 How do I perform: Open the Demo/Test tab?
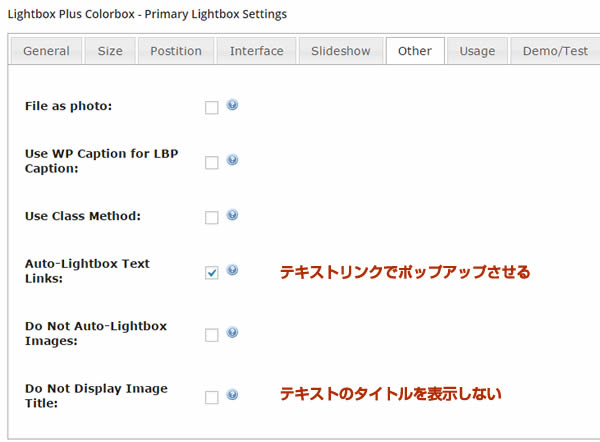pos(554,51)
